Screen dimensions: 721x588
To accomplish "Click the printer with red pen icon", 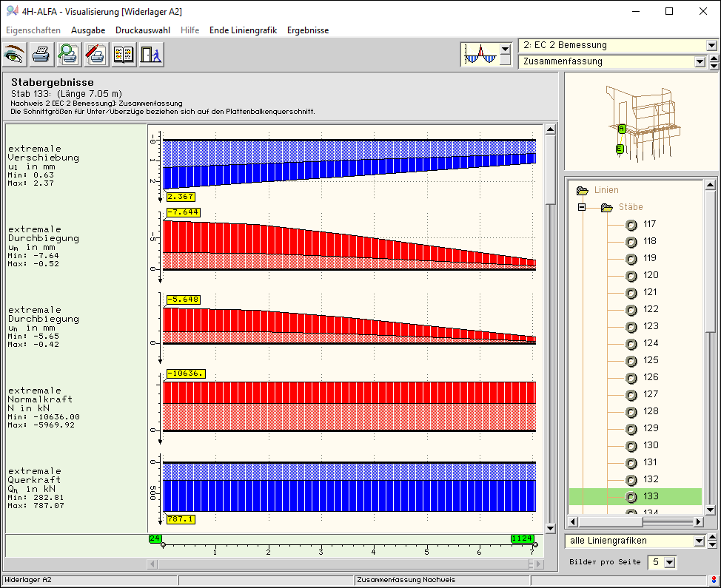I will [96, 55].
